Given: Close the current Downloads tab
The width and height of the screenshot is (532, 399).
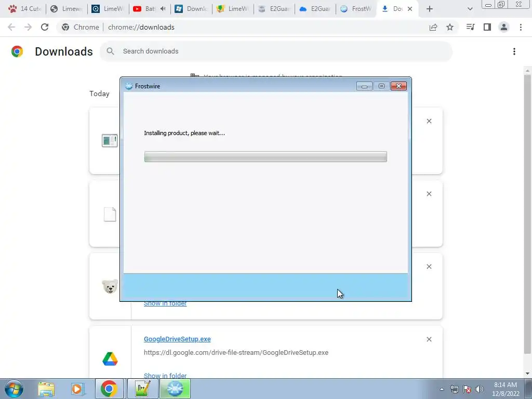Looking at the screenshot, I should 410,9.
